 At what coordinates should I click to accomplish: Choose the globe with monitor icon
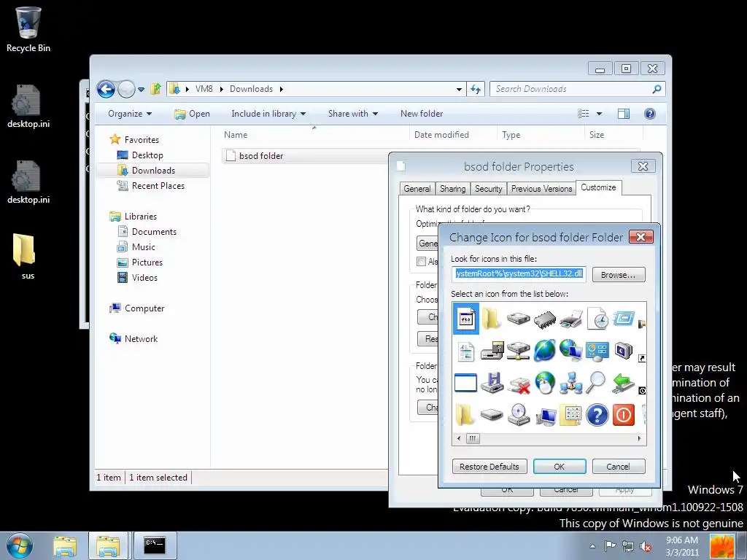point(570,351)
